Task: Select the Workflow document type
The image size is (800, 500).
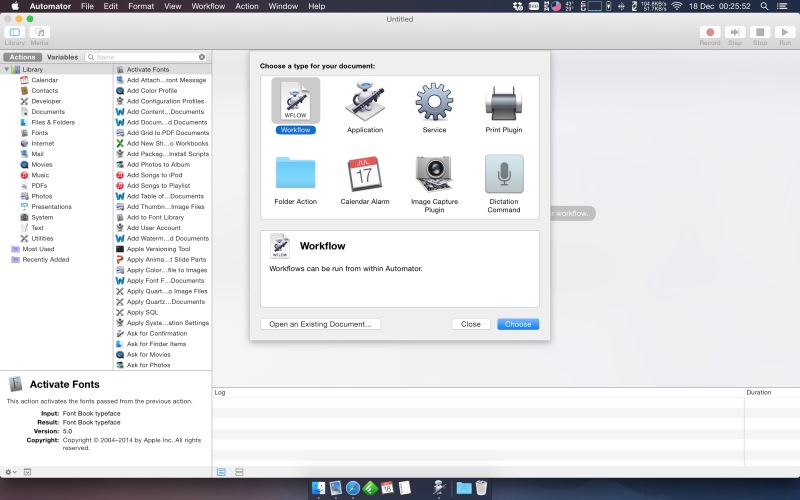Action: click(295, 106)
